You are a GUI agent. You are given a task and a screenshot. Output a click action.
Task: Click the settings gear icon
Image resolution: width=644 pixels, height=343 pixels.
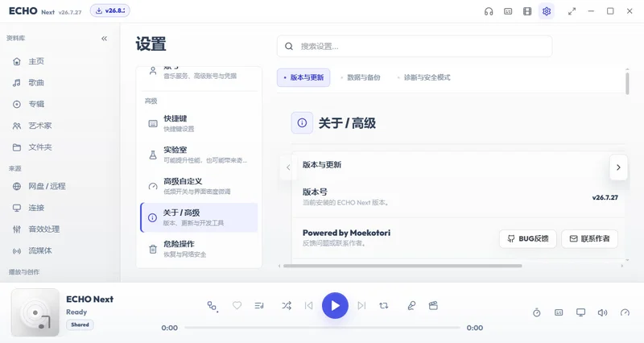click(x=547, y=11)
